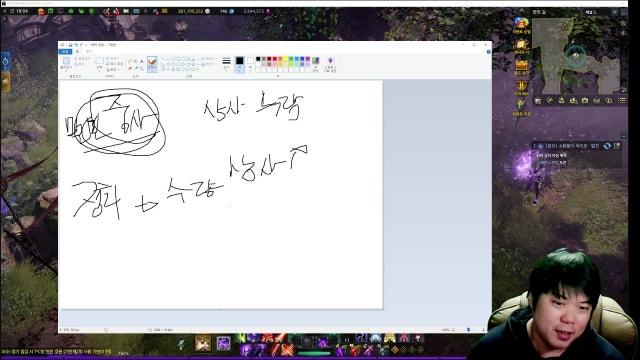The image size is (640, 360).
Task: Open game menu list icon below minimap
Action: [622, 100]
